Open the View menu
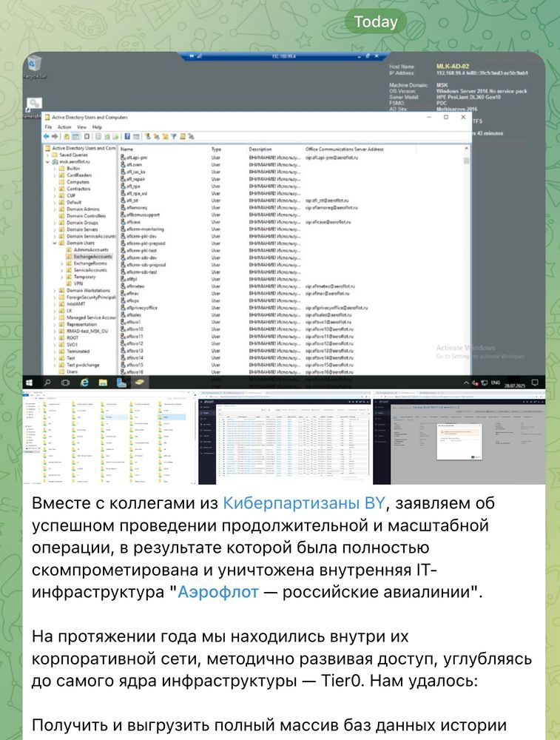 (81, 127)
